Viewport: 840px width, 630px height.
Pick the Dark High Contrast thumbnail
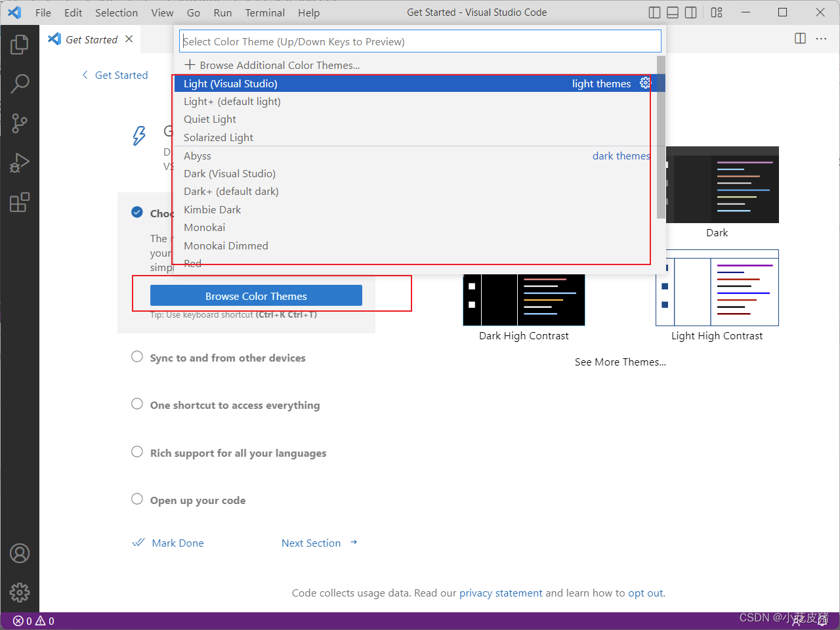click(524, 299)
